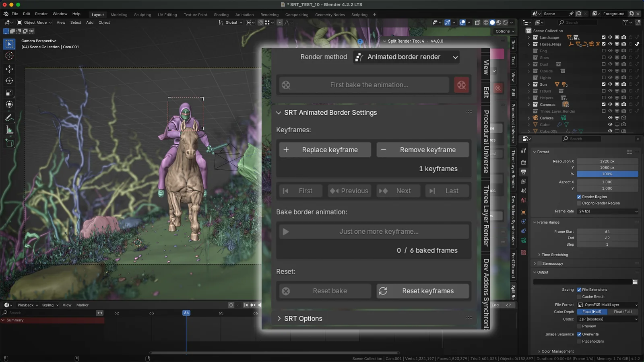This screenshot has height=362, width=644.
Task: Open the Render menu
Action: click(41, 13)
